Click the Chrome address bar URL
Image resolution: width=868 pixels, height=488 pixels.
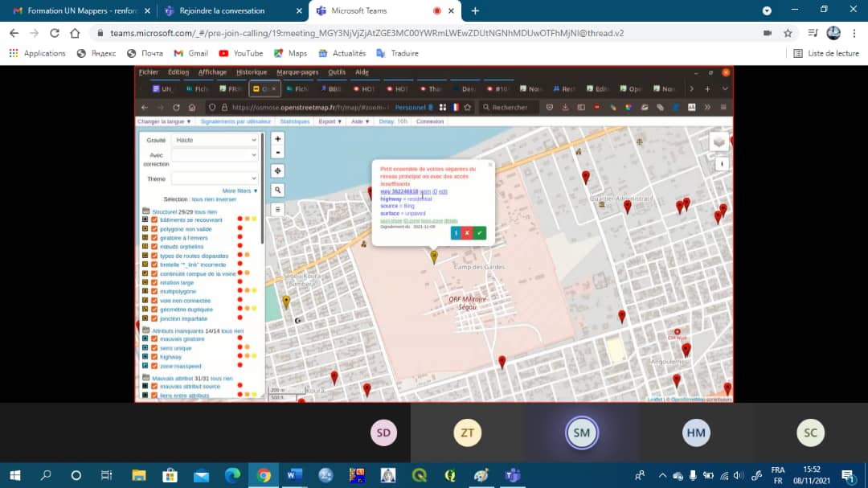pos(366,33)
